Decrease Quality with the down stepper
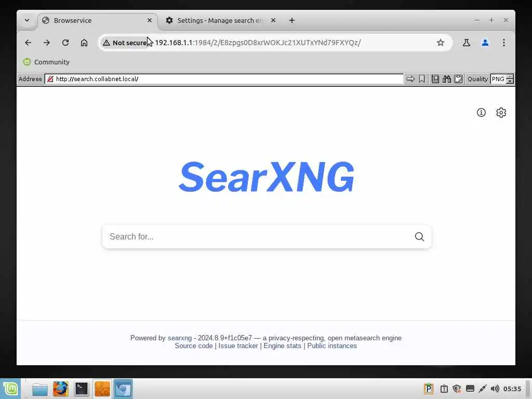Screen dimensions: 532x399 pyautogui.click(x=510, y=82)
